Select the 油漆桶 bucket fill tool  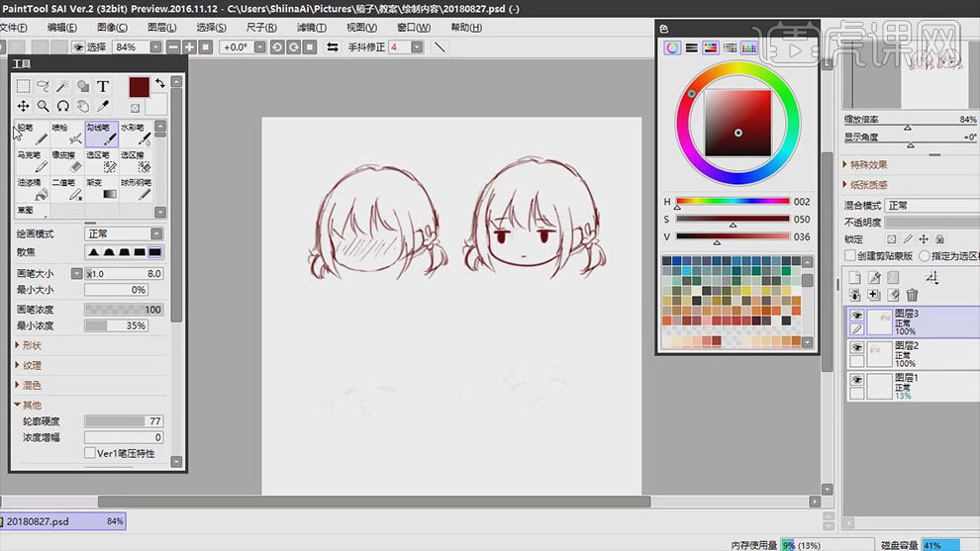32,189
